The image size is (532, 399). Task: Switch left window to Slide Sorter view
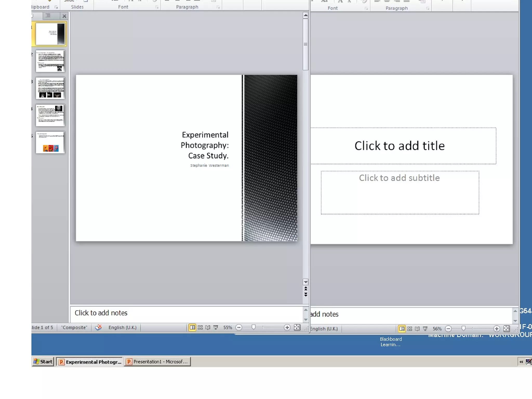(x=200, y=328)
